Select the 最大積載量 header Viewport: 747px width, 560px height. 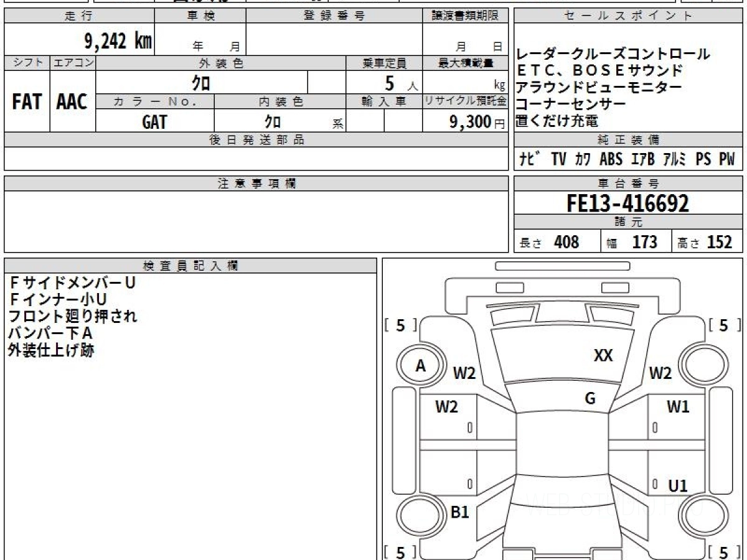point(466,63)
